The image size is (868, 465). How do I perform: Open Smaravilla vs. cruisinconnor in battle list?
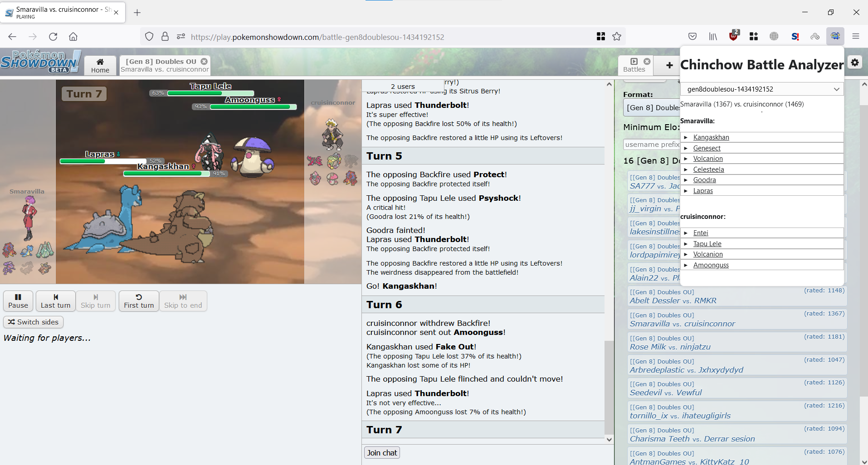click(737, 319)
